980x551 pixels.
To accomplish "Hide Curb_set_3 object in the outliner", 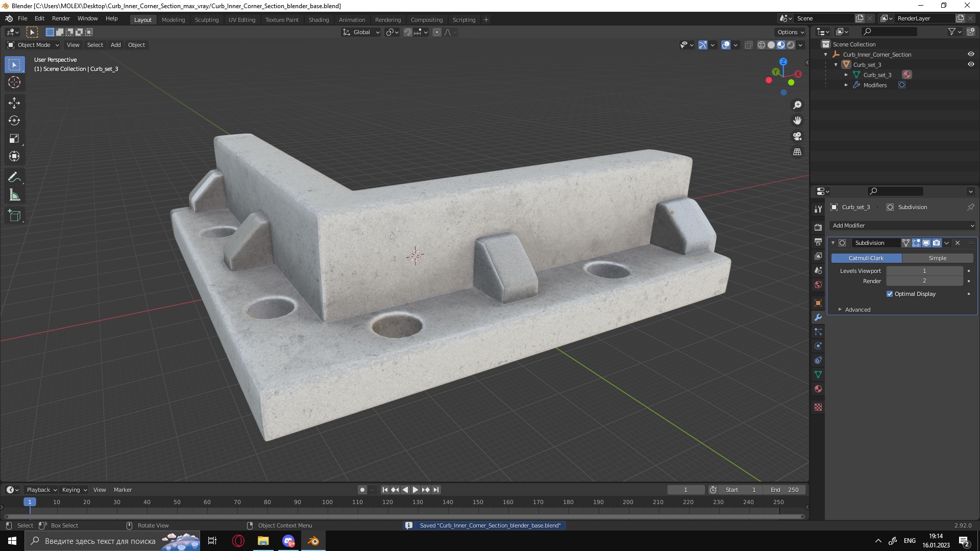I will pos(971,64).
